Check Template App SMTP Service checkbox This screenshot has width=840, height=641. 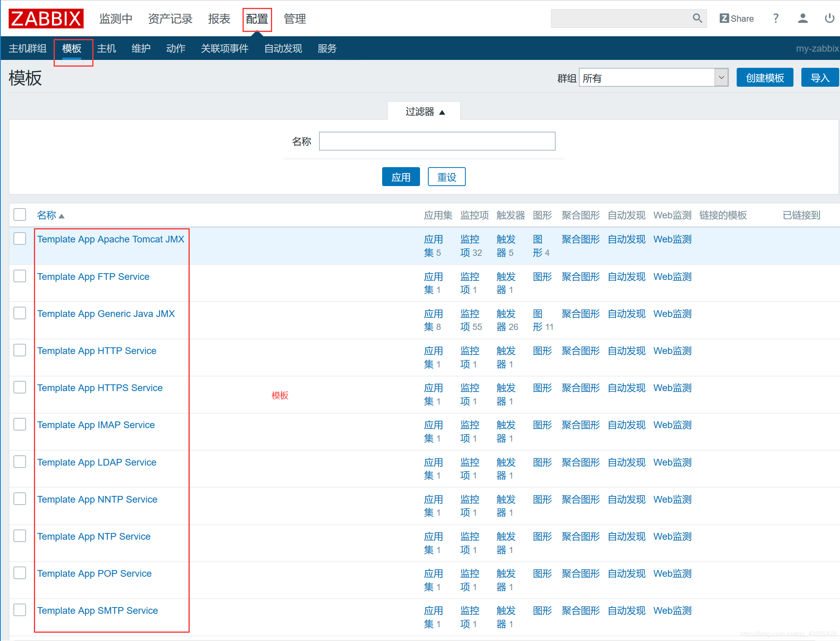20,610
